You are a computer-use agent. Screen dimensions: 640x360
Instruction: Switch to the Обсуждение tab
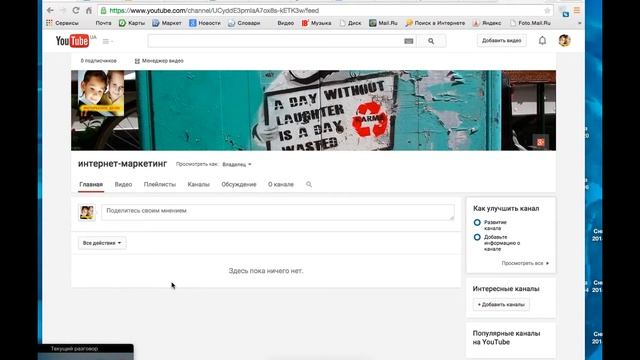pyautogui.click(x=239, y=184)
